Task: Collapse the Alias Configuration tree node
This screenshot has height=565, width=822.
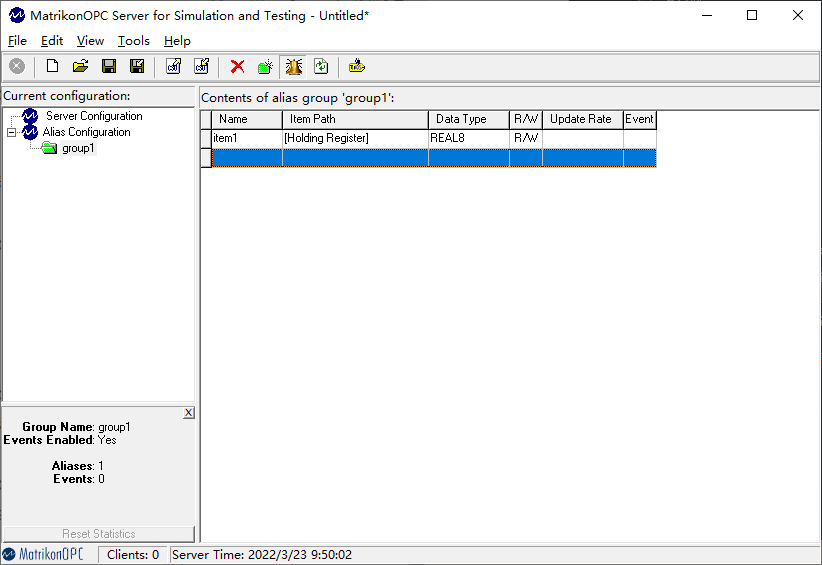Action: click(x=12, y=132)
